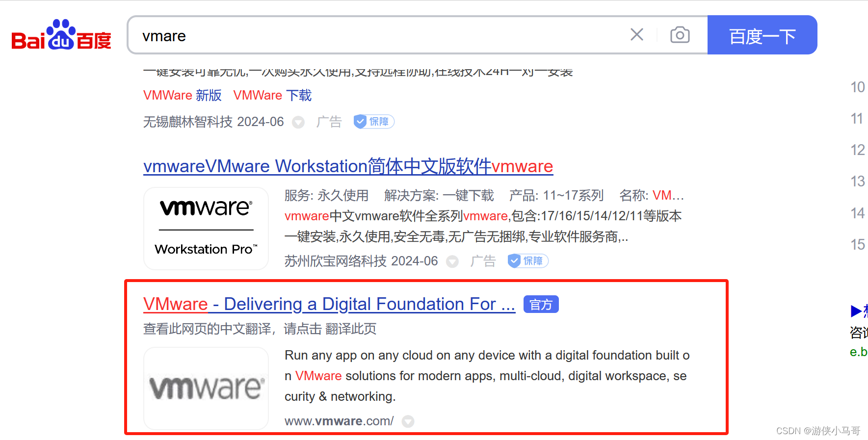Click 保障 badge beside 无锡麒林智科技 ad
This screenshot has width=868, height=440.
click(374, 122)
